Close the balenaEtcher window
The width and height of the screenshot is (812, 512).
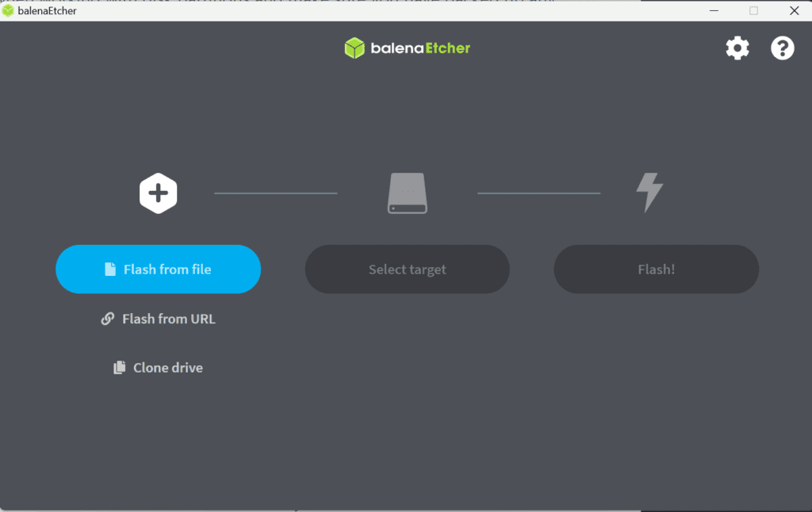(x=793, y=10)
